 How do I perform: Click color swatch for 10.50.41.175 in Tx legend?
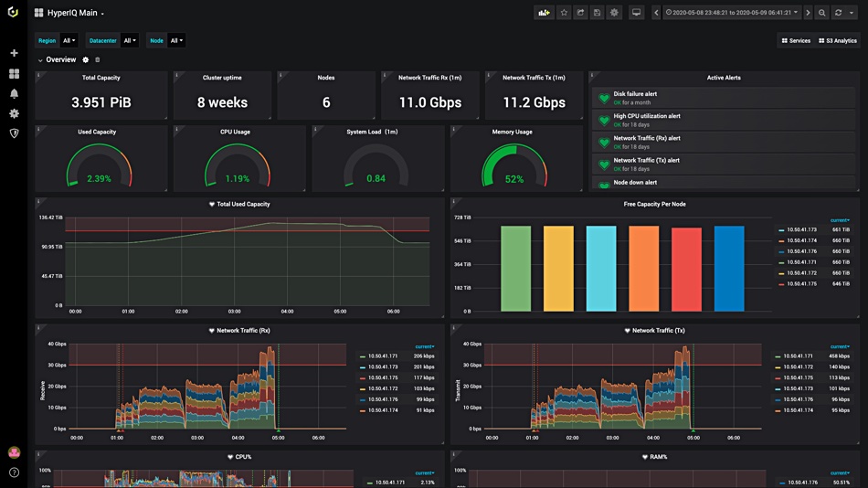tap(778, 377)
